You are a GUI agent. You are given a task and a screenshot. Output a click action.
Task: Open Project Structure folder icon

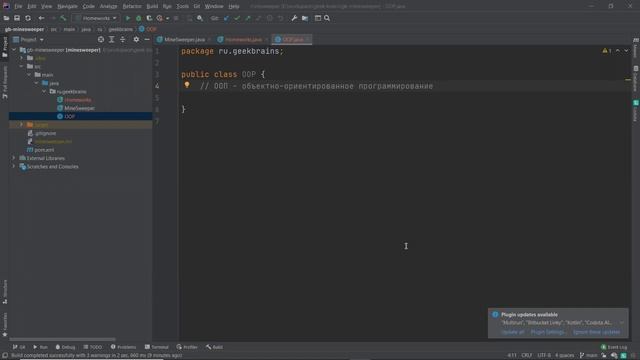305,18
